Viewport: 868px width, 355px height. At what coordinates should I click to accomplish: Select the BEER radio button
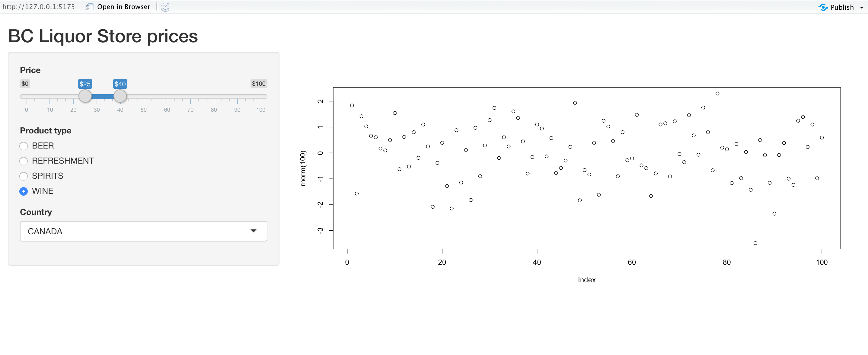pos(23,146)
